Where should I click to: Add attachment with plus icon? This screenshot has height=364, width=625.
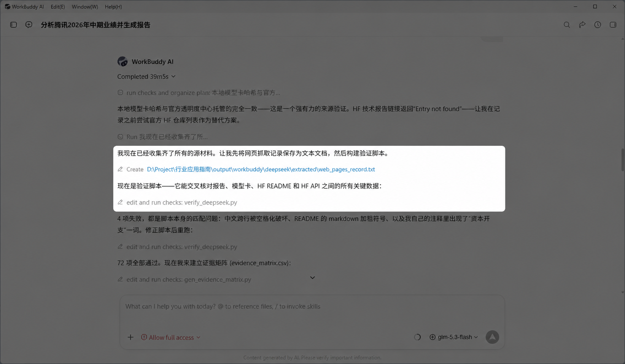point(130,337)
